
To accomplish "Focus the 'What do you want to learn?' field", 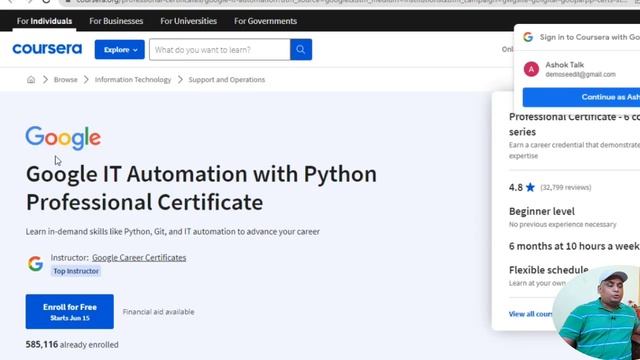I will tap(220, 49).
